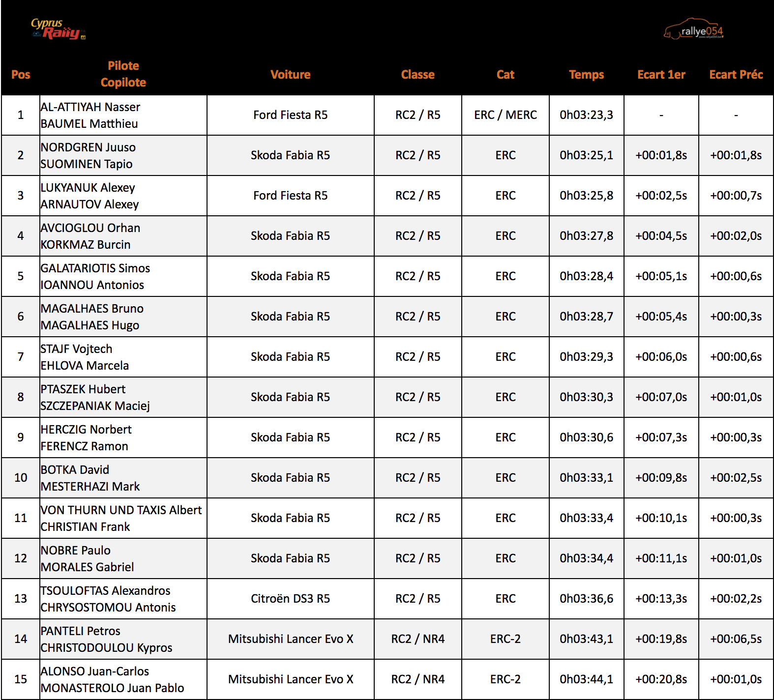This screenshot has width=774, height=700.
Task: Select the ALONSO Juan-Carlos driver name
Action: pyautogui.click(x=95, y=671)
